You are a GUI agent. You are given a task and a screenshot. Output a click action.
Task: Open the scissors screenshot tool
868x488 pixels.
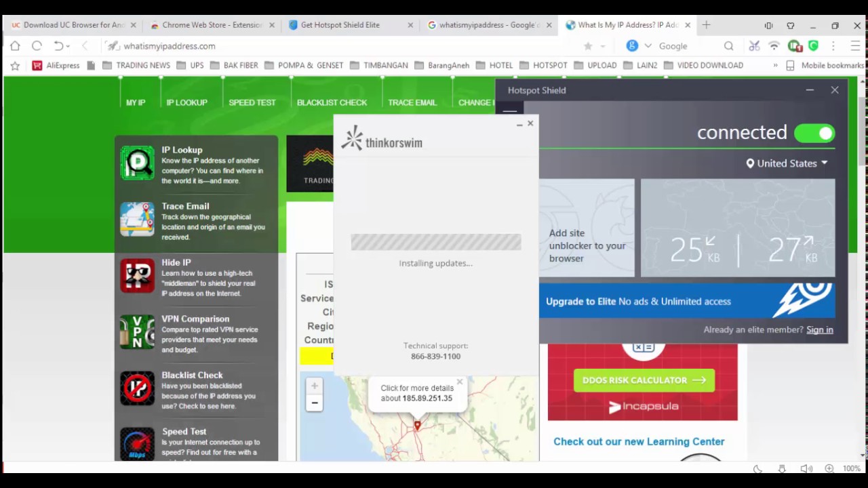point(754,46)
